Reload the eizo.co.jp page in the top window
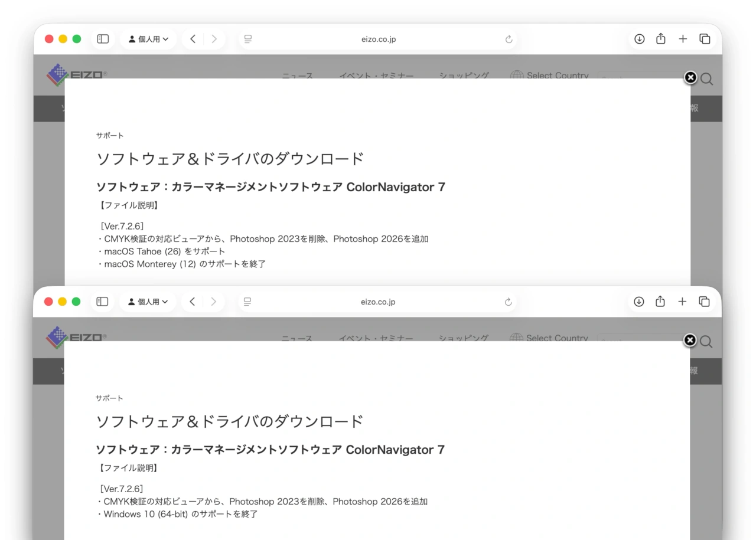Viewport: 756px width, 540px height. [509, 40]
